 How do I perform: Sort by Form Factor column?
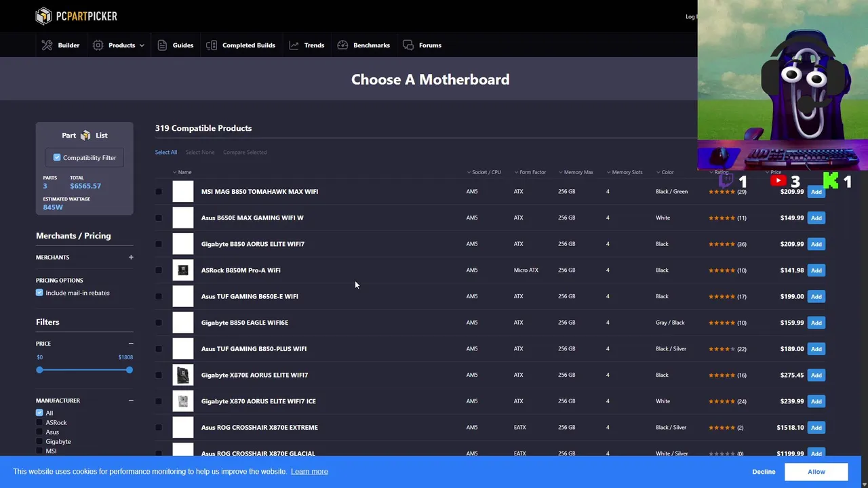tap(530, 172)
